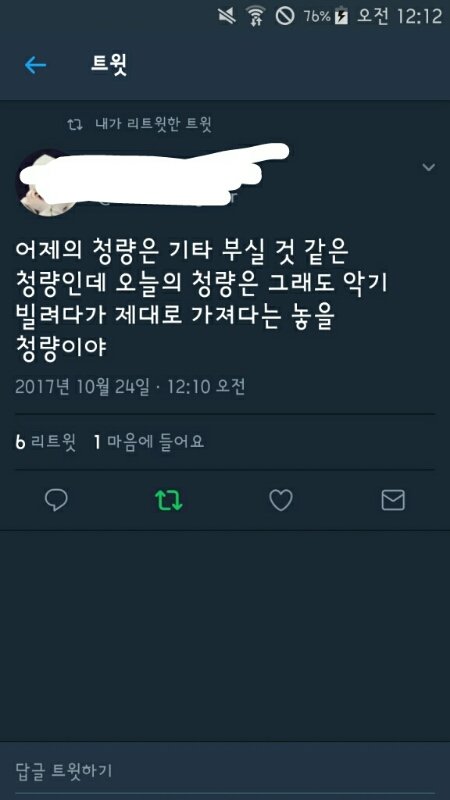Reply using the speech bubble icon
This screenshot has width=450, height=800.
click(56, 500)
